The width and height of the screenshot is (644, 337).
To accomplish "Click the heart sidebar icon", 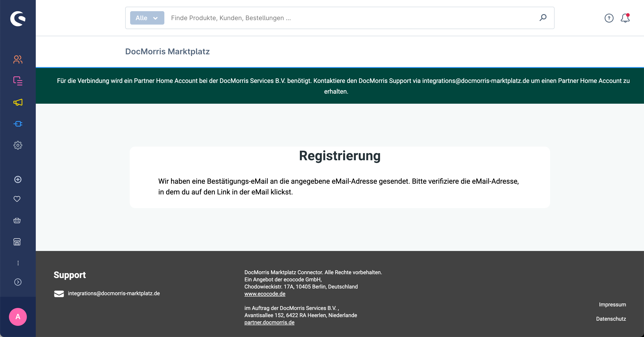I will pyautogui.click(x=17, y=199).
